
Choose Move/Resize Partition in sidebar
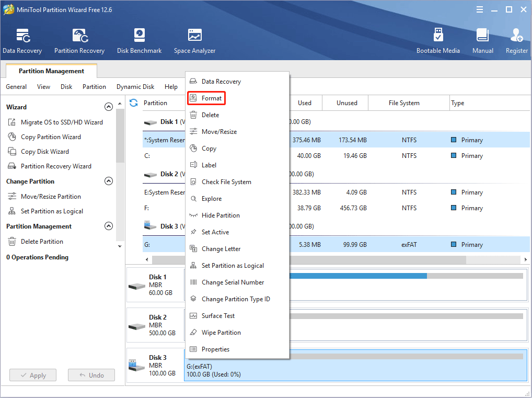point(44,197)
